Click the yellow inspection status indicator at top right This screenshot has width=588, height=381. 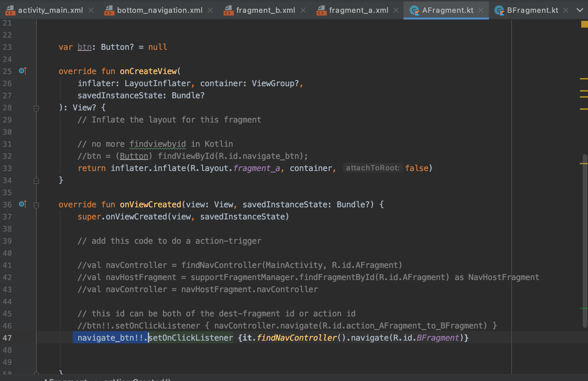(x=584, y=24)
